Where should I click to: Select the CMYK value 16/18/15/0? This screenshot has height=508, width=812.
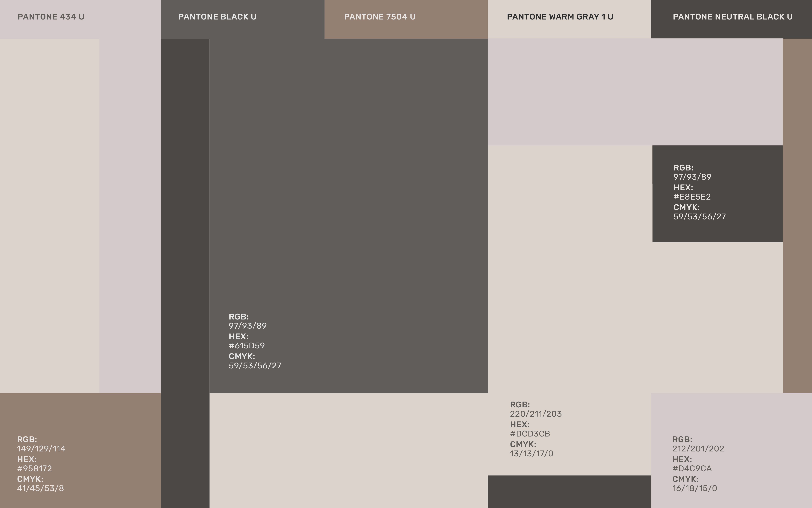[695, 488]
